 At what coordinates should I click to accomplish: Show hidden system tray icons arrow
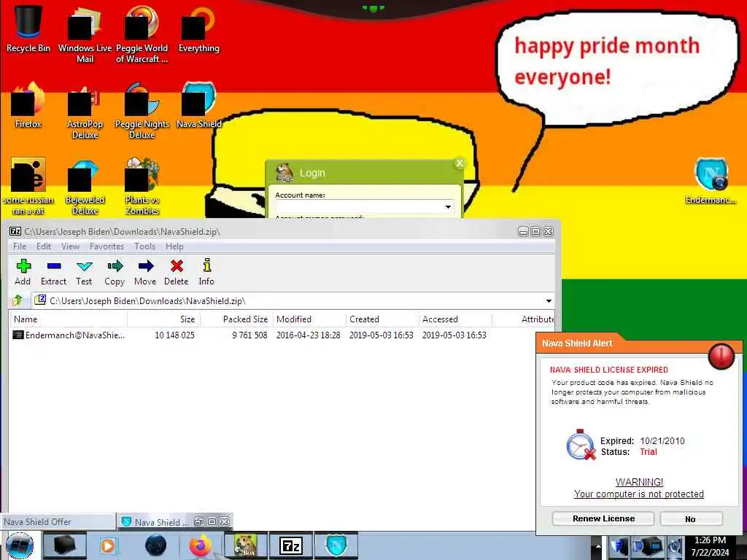(x=598, y=545)
